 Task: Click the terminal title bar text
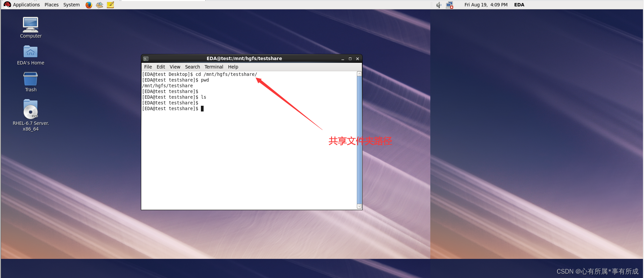(244, 58)
